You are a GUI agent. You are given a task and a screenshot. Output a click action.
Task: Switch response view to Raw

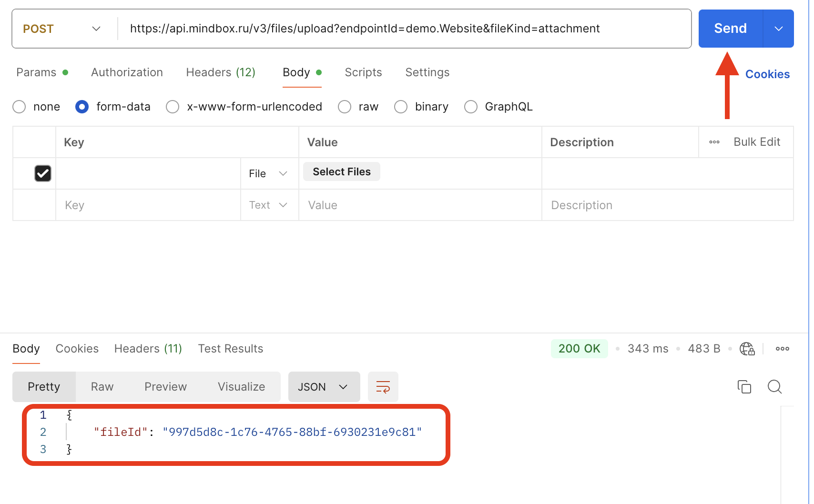tap(102, 387)
